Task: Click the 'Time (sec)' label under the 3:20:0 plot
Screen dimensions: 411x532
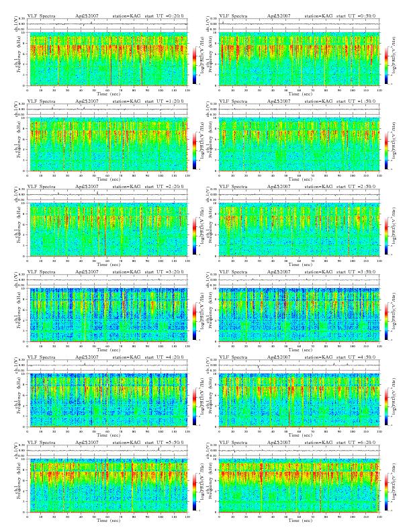Action: pos(108,350)
